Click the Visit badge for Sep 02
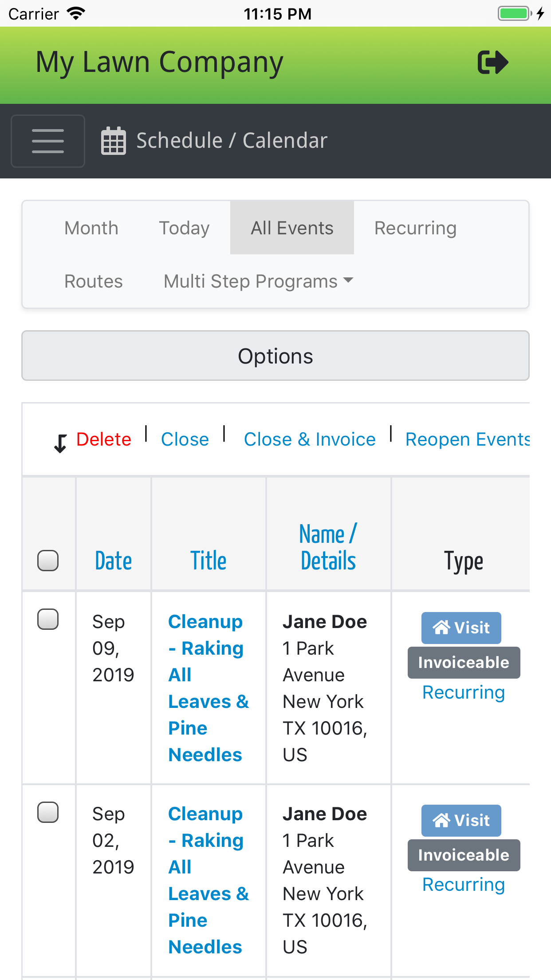Screen dimensions: 551x980 (x=461, y=821)
